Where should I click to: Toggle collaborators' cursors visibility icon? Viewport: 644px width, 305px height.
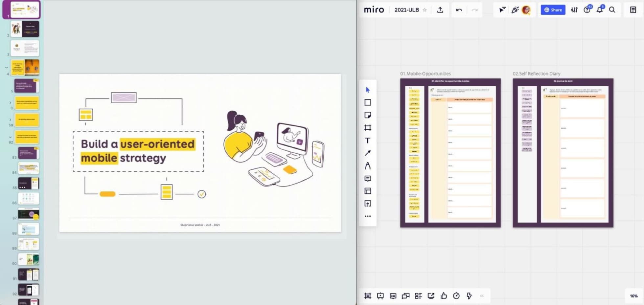click(x=502, y=10)
